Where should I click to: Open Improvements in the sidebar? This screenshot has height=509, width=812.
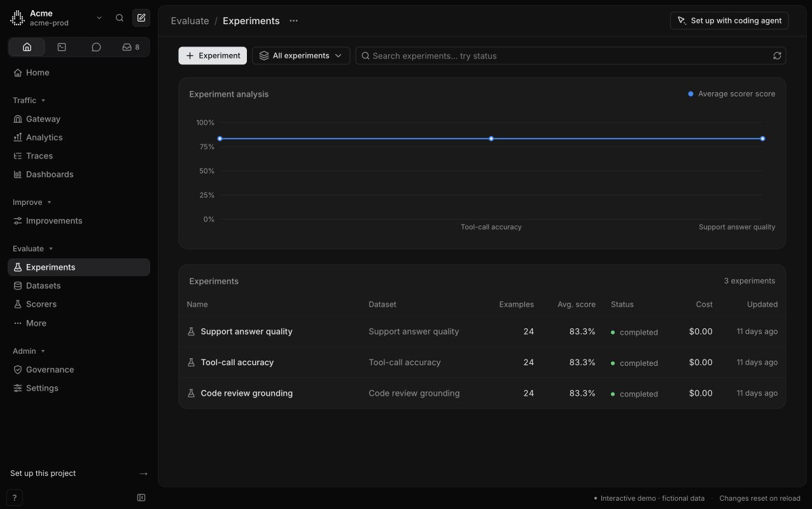coord(79,221)
